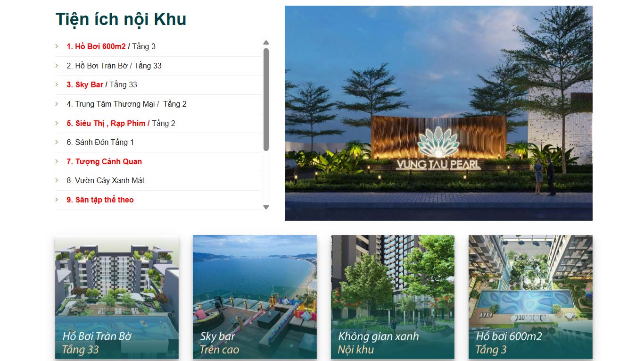Image resolution: width=644 pixels, height=361 pixels.
Task: Open the Hồ bơi 600m2 Tầng 3 thumbnail
Action: 530,297
